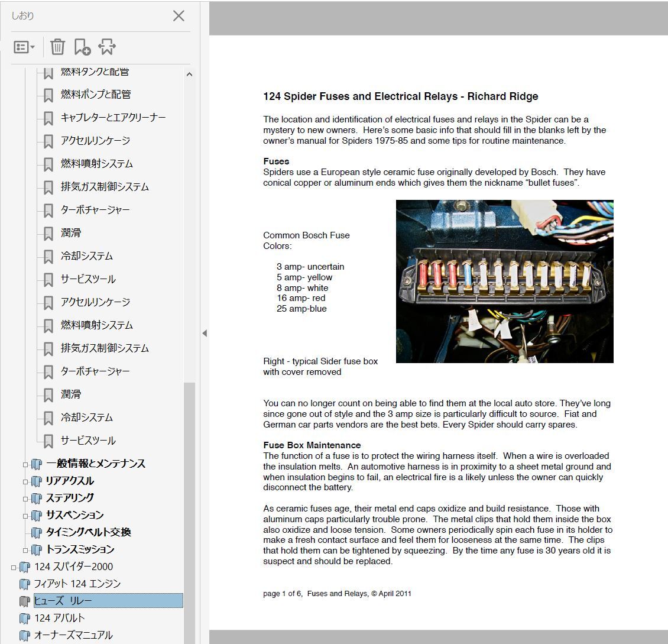668x644 pixels.
Task: Select the ステアリング bookmark
Action: (69, 497)
